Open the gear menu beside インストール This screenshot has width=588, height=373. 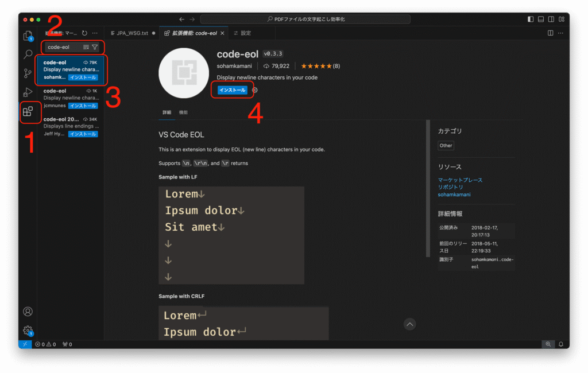255,90
